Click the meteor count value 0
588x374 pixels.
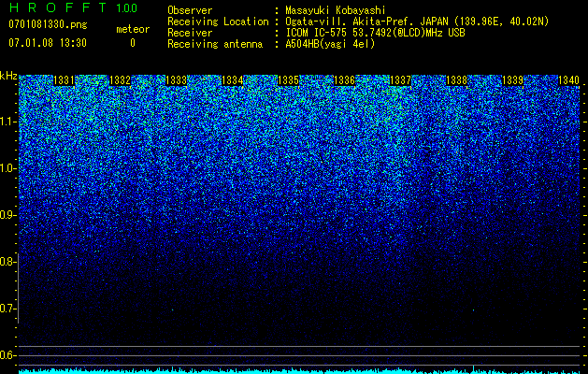(133, 43)
